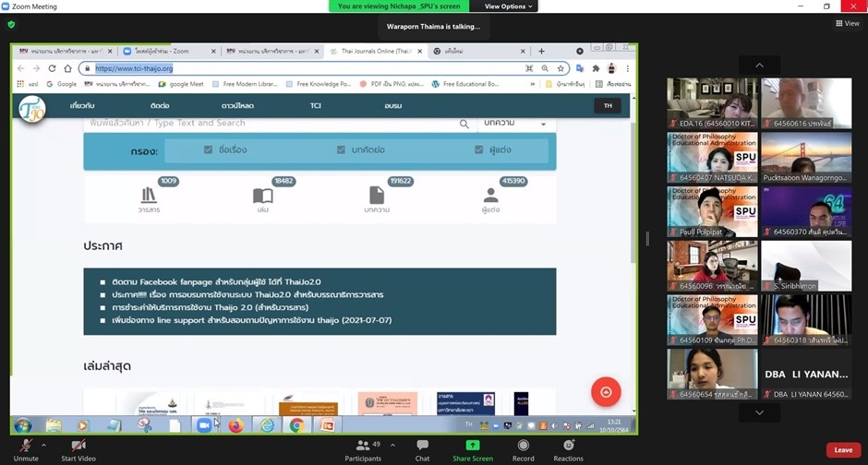Click the address bar URL tci-thaijo.org
The image size is (868, 465).
point(134,68)
